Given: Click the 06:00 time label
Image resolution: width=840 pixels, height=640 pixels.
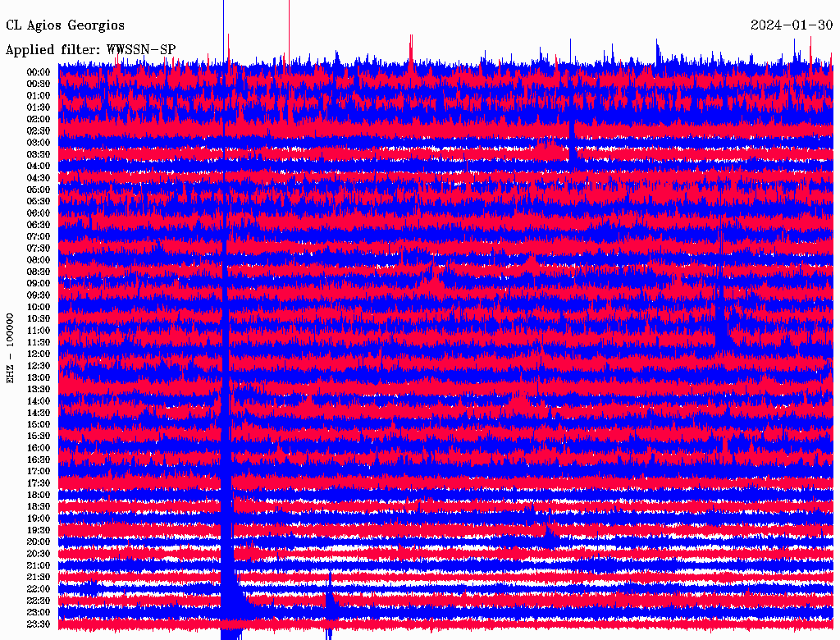Looking at the screenshot, I should click(39, 213).
